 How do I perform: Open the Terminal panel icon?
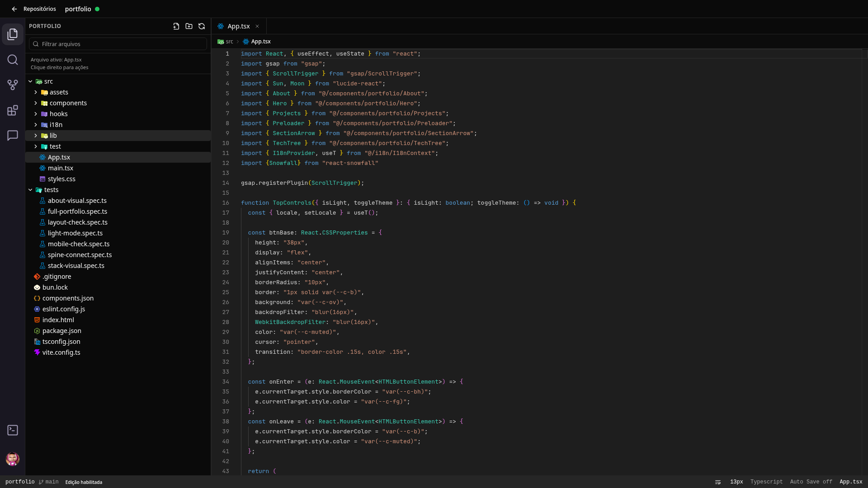[13, 430]
